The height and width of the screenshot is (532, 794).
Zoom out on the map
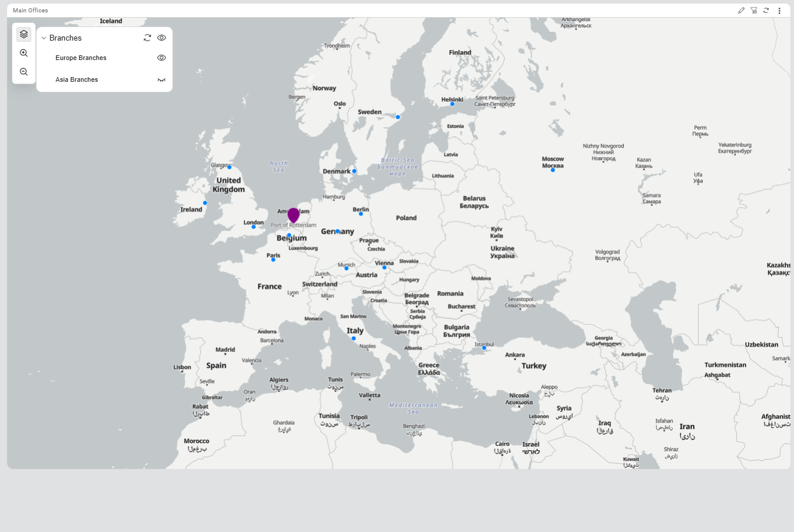(x=24, y=72)
